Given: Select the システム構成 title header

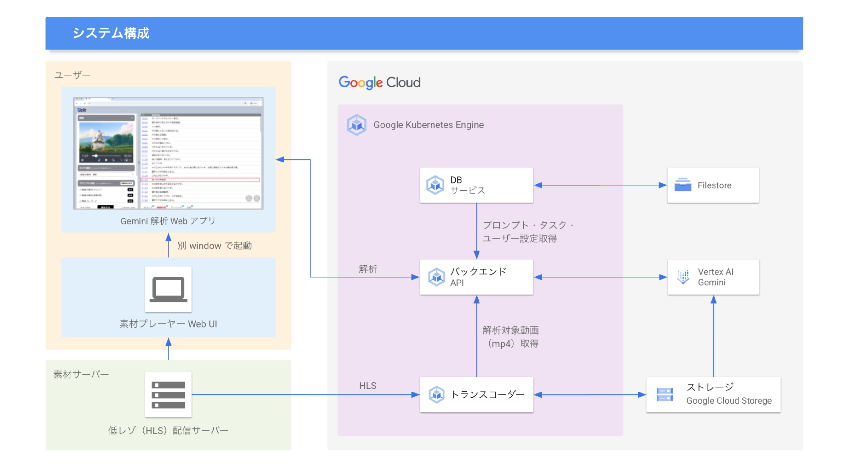Looking at the screenshot, I should (x=111, y=33).
